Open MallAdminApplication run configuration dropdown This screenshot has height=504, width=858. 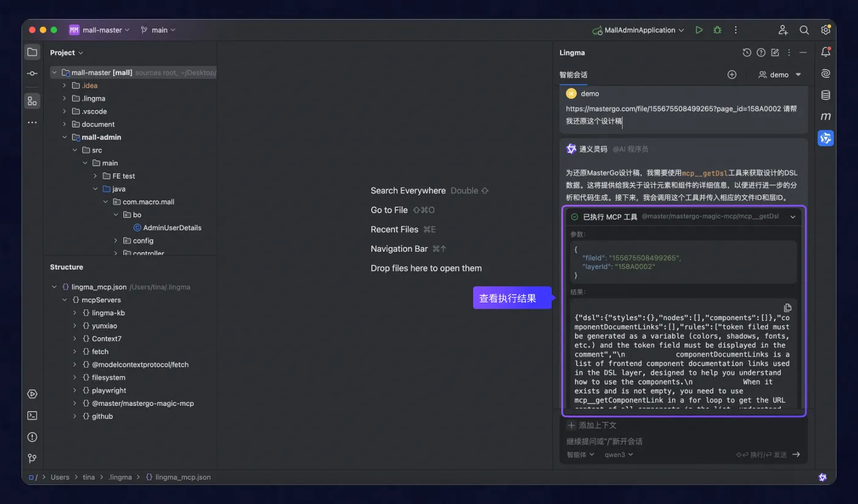point(638,30)
